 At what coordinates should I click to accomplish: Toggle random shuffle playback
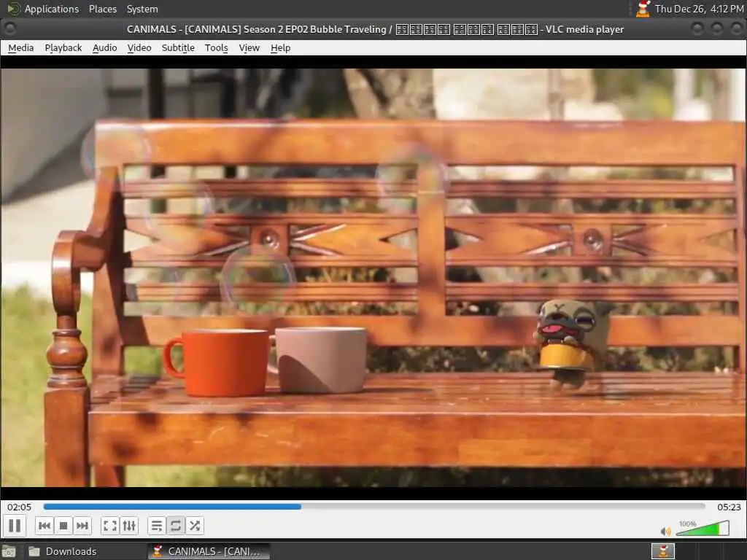pos(194,526)
